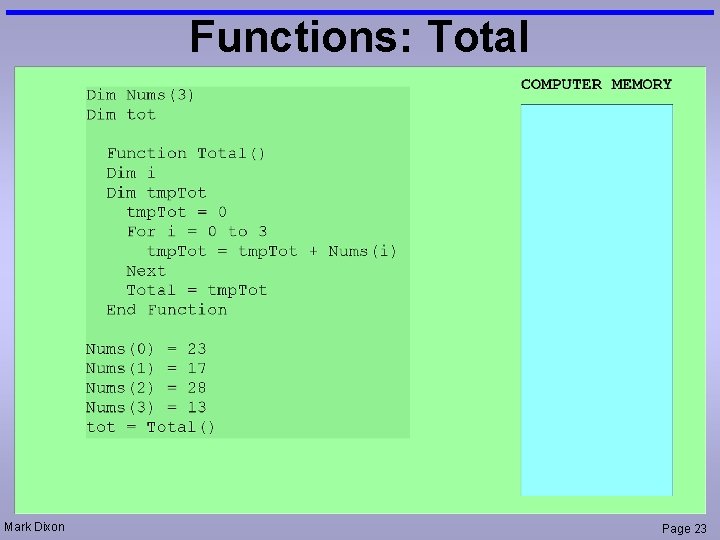Click the slide title 'Functions: Total'
Viewport: 720px width, 540px height.
pos(359,37)
